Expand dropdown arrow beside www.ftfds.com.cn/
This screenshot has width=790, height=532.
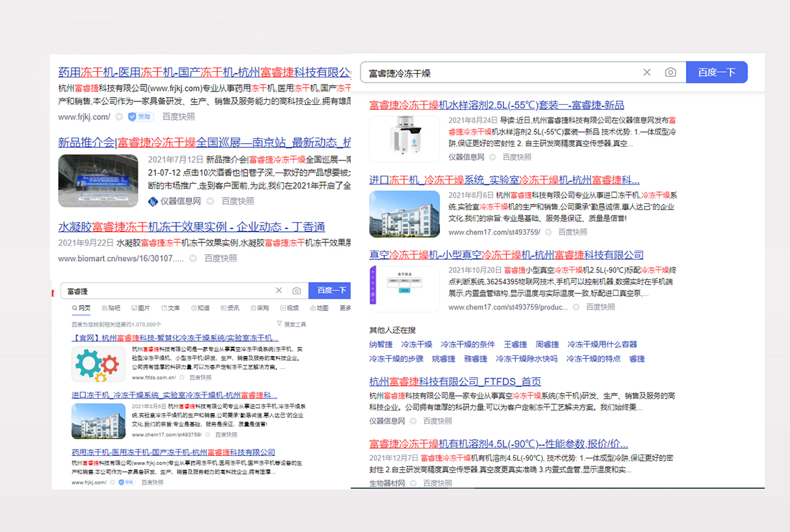point(183,378)
